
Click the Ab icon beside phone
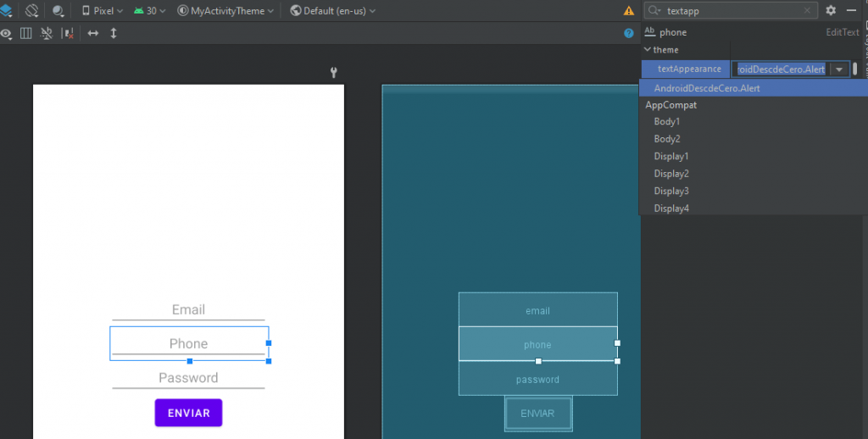pos(650,31)
